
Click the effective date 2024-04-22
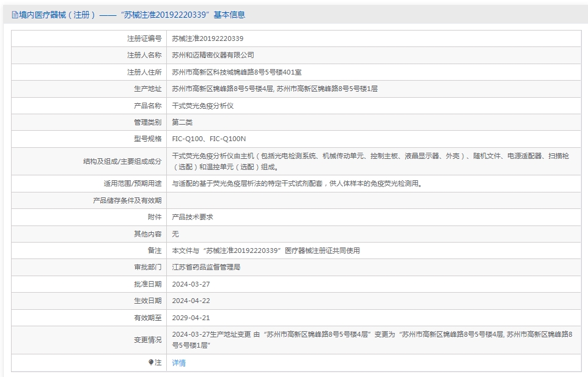191,301
